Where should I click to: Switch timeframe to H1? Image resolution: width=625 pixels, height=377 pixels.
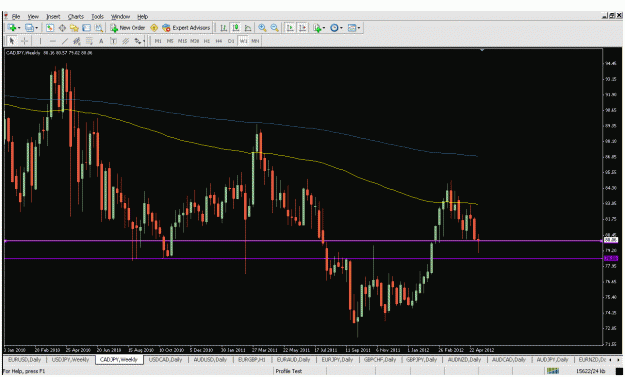(206, 41)
